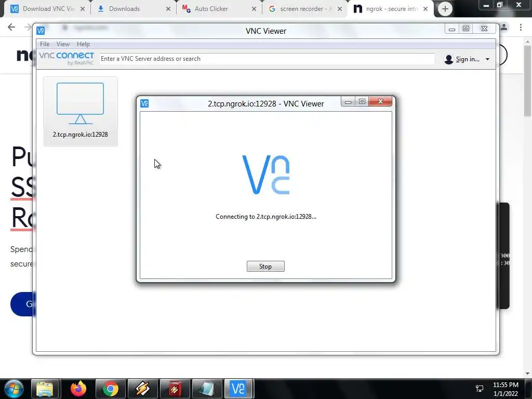Screen dimensions: 532x399
Task: Click the taskbar clock showing 11:55 PM
Action: (x=506, y=389)
